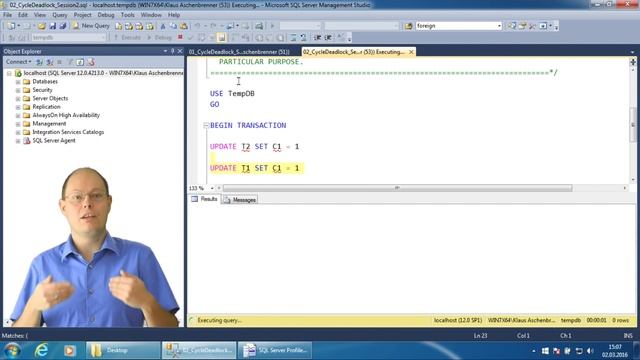Switch to the Results tab
Viewport: 640px width, 360px height.
tap(204, 199)
